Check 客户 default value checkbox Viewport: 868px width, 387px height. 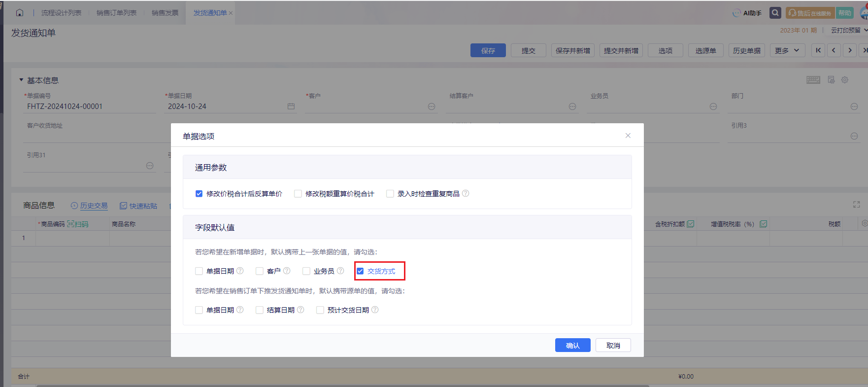260,271
